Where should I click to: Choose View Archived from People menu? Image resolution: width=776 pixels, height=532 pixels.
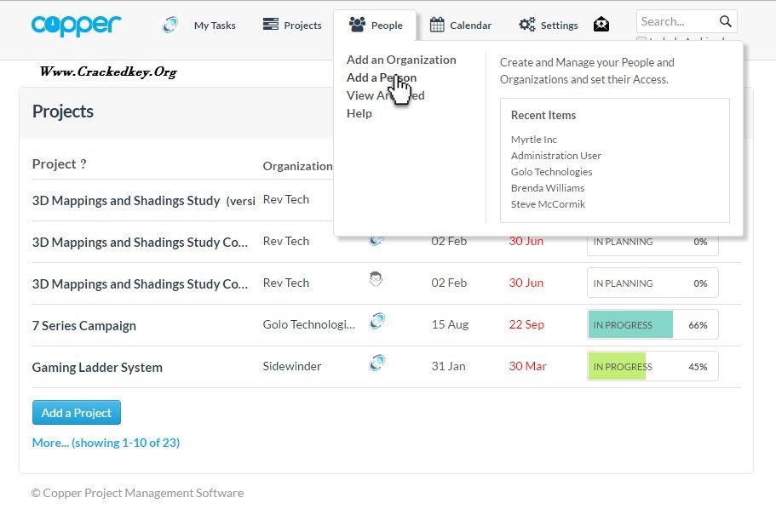click(385, 95)
